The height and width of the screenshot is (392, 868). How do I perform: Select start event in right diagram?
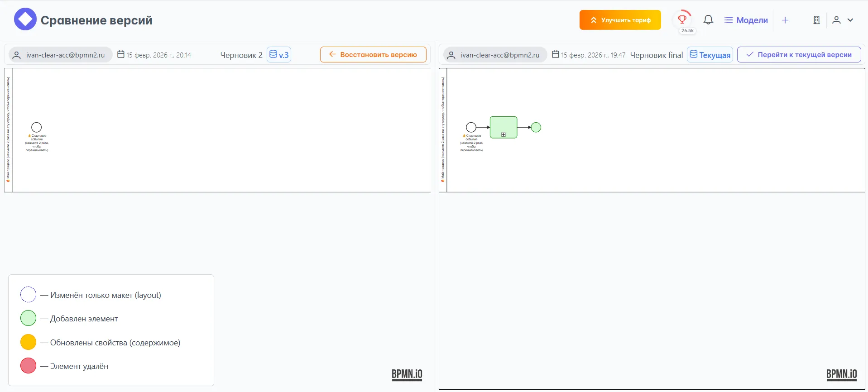click(471, 127)
